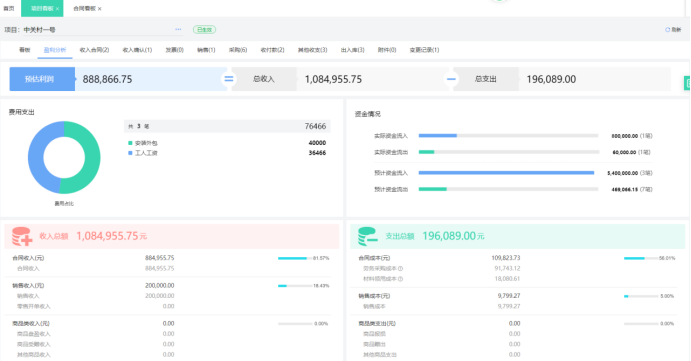Click the 实际资金流出 progress bar
Image resolution: width=691 pixels, height=361 pixels.
pos(508,152)
